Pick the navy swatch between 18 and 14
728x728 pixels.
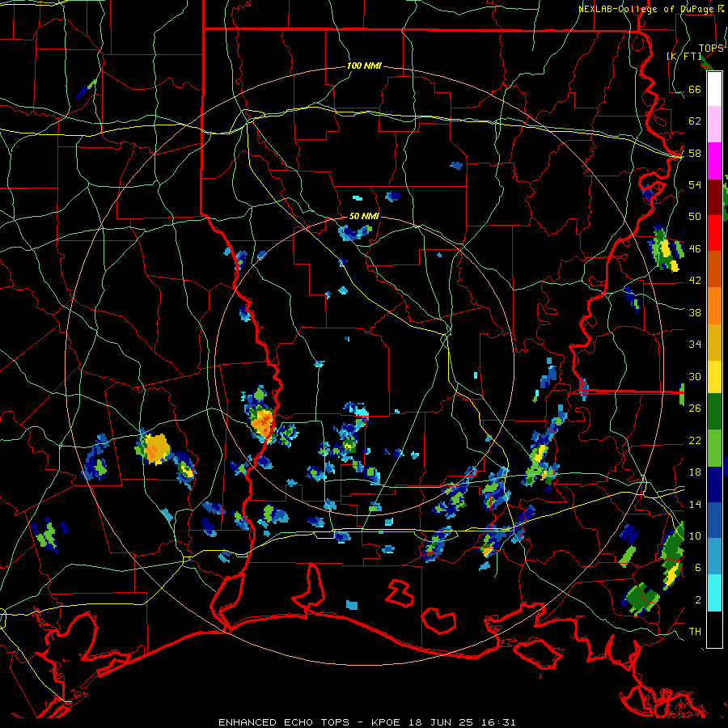pos(714,485)
